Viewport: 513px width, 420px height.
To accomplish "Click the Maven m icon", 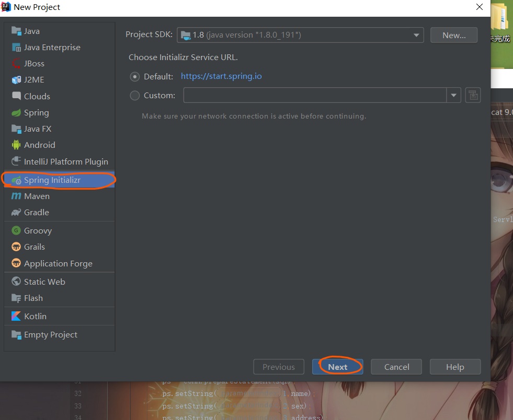I will pos(16,196).
